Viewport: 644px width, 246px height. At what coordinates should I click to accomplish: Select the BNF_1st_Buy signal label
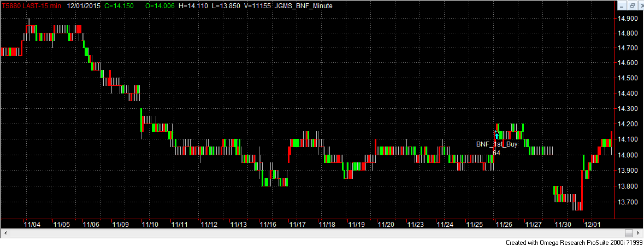(x=496, y=144)
